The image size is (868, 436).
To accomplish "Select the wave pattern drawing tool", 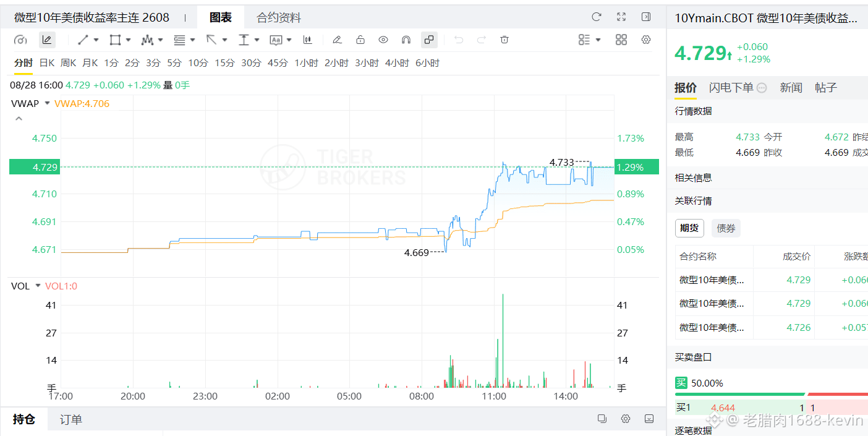I will pos(147,40).
